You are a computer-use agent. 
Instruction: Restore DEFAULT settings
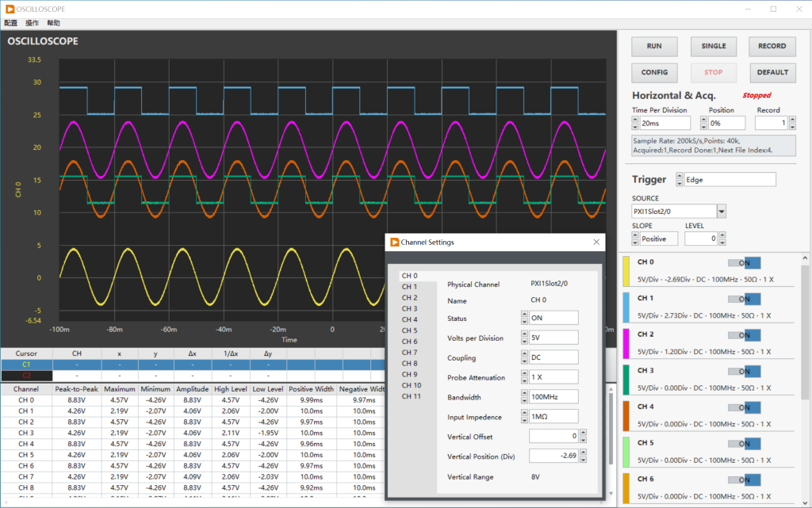[772, 73]
